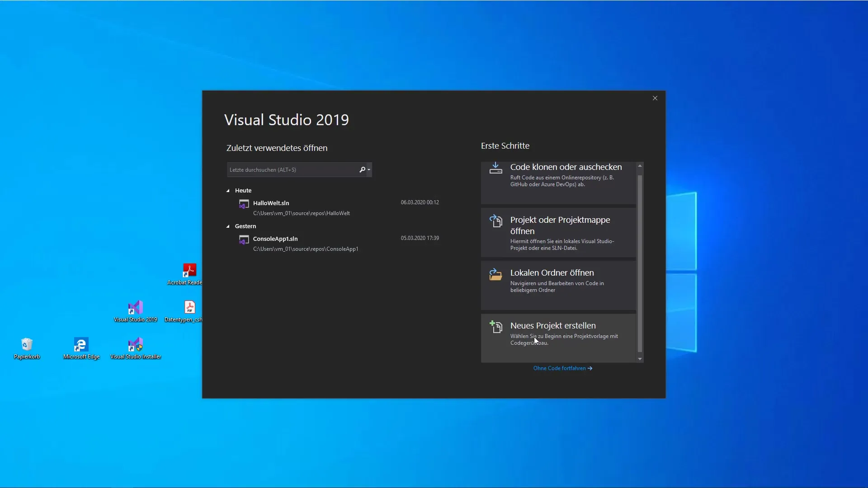Close the Visual Studio 2019 start window
Image resolution: width=868 pixels, height=488 pixels.
[655, 98]
